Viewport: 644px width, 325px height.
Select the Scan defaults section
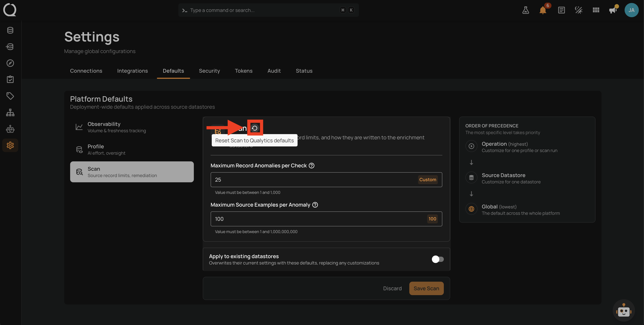[132, 172]
